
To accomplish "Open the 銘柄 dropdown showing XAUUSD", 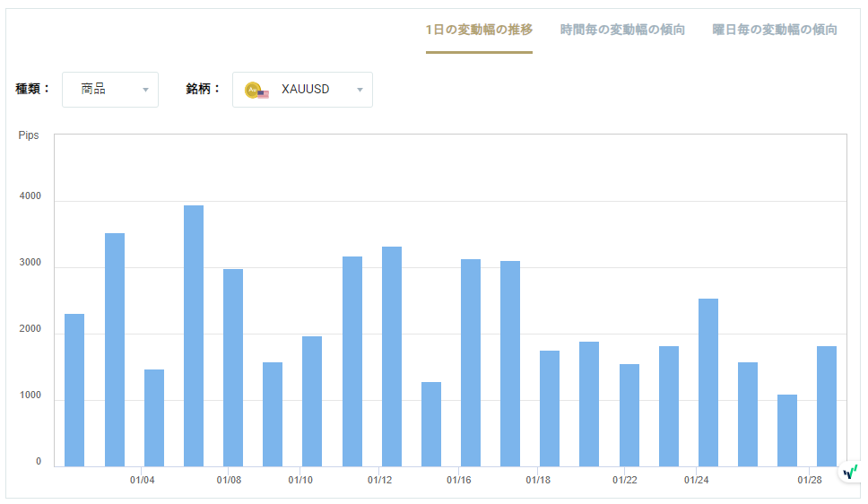I will pos(302,90).
